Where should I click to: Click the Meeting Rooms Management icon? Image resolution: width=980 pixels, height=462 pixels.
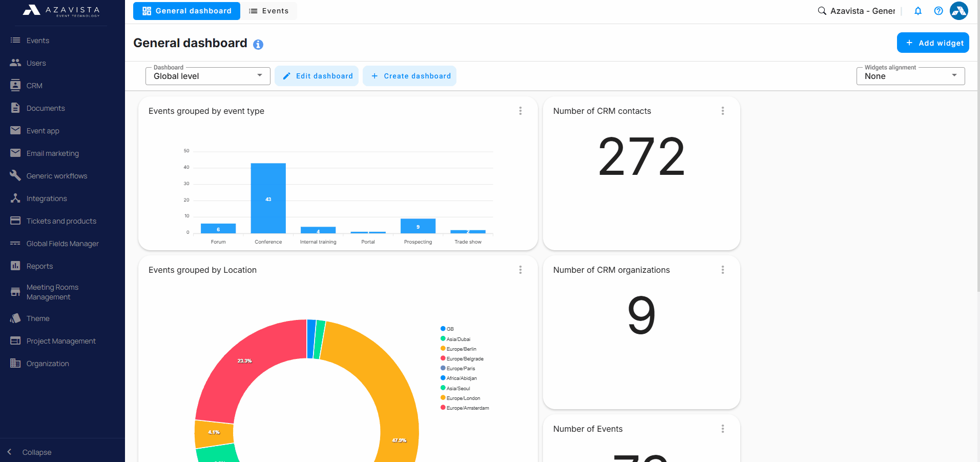[x=15, y=292]
